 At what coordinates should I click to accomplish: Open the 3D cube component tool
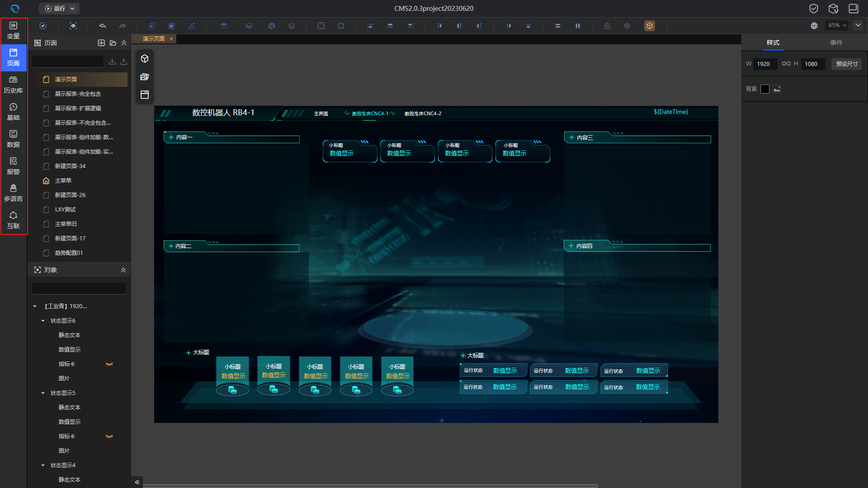click(x=145, y=59)
